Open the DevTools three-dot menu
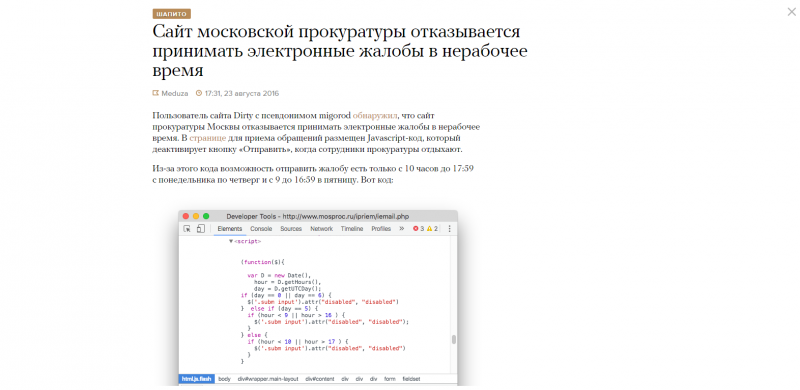 (449, 229)
